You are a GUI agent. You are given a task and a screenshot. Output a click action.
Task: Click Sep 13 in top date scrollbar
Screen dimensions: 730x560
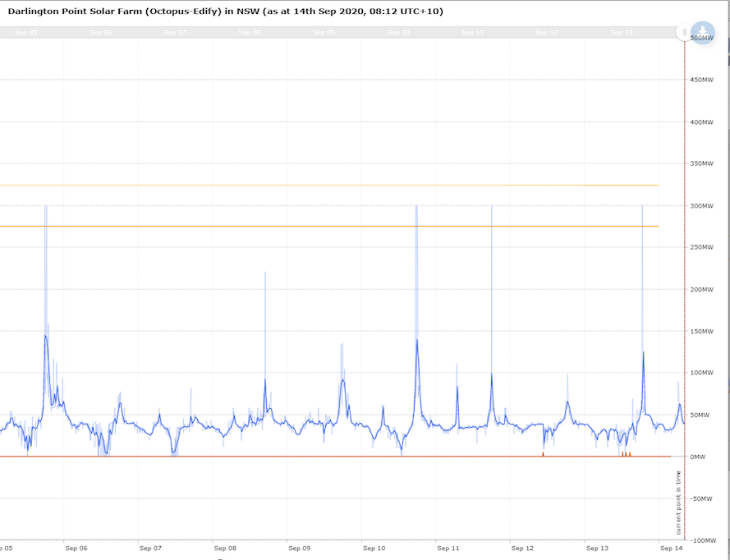622,33
